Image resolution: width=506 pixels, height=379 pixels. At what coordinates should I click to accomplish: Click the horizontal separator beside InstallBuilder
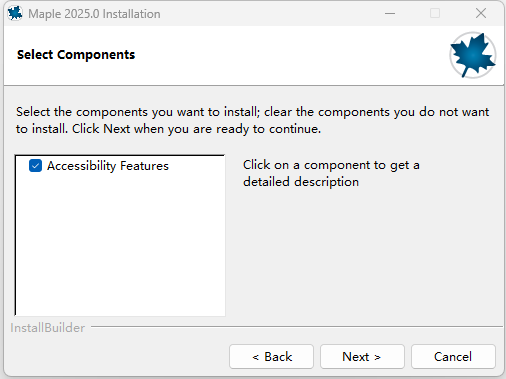click(x=297, y=327)
